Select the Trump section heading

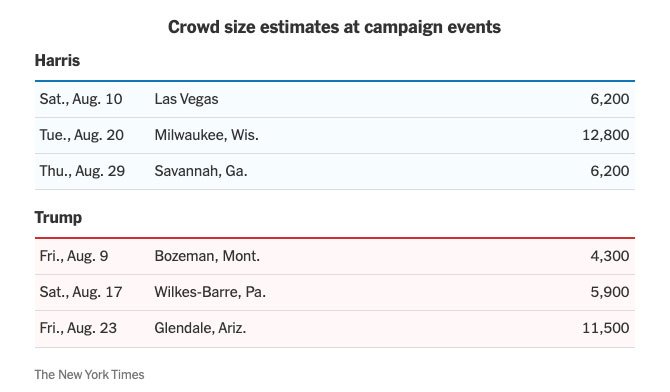(x=58, y=217)
